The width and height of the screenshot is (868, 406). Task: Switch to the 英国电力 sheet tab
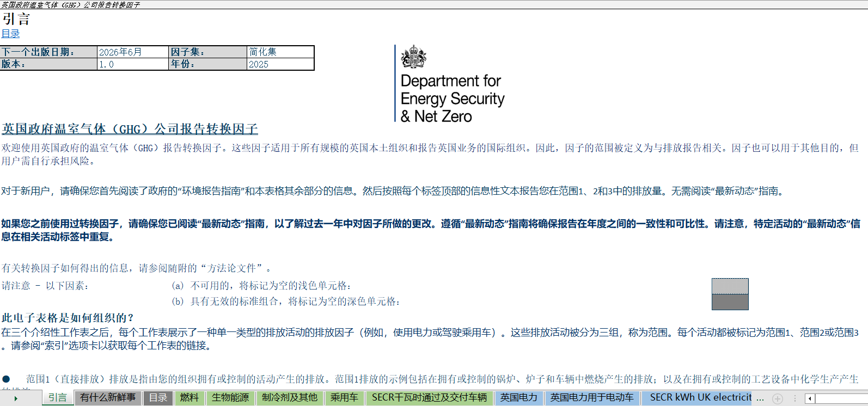[519, 398]
